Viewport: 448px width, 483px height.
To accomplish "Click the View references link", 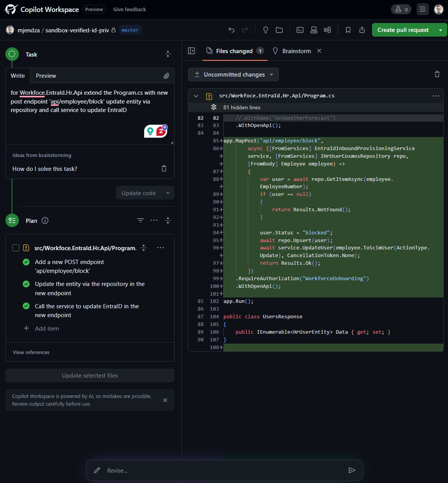I will click(x=31, y=352).
